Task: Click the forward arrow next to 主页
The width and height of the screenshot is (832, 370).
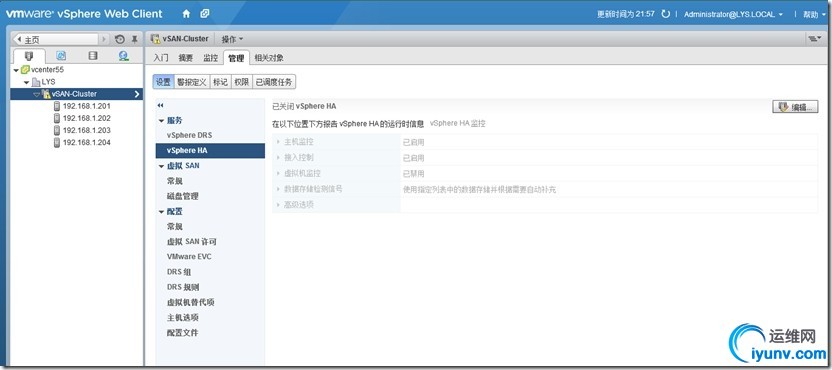Action: 104,39
